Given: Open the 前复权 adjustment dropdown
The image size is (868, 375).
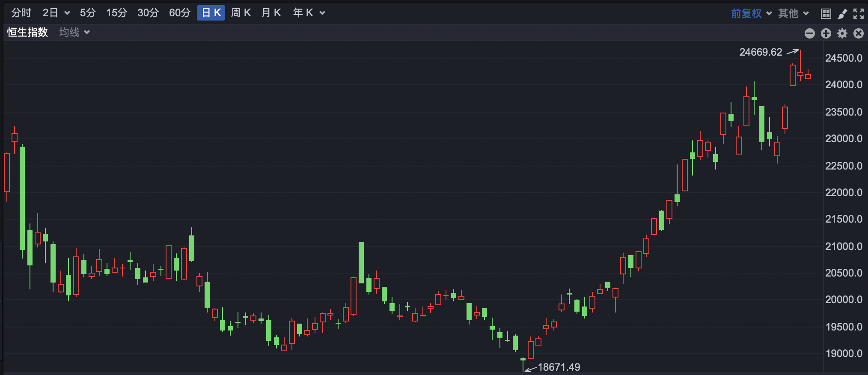Looking at the screenshot, I should point(751,13).
